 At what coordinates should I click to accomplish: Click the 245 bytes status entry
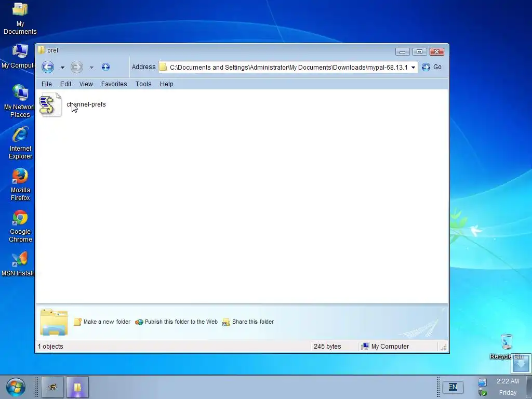click(327, 347)
